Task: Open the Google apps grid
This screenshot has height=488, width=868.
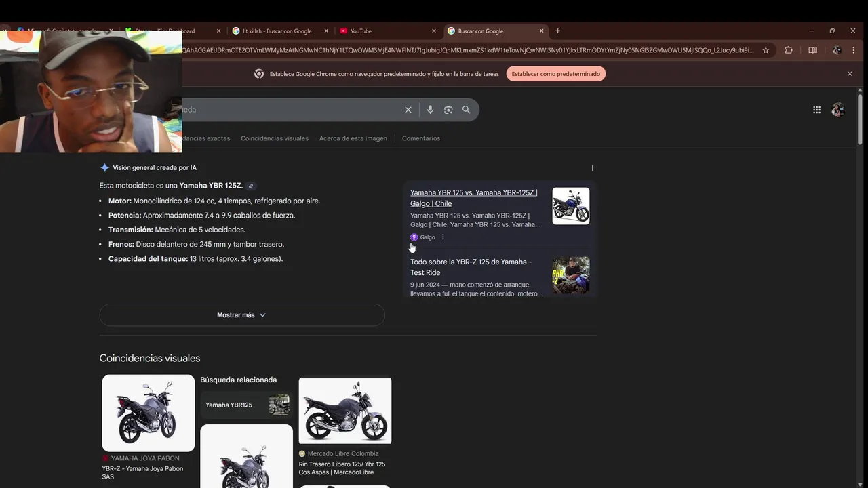Action: coord(816,110)
